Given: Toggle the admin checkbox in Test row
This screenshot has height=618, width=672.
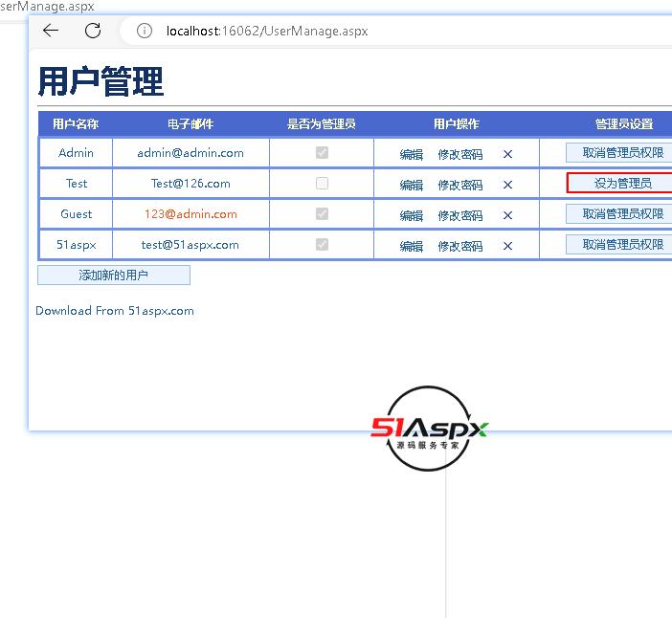Looking at the screenshot, I should pos(322,184).
